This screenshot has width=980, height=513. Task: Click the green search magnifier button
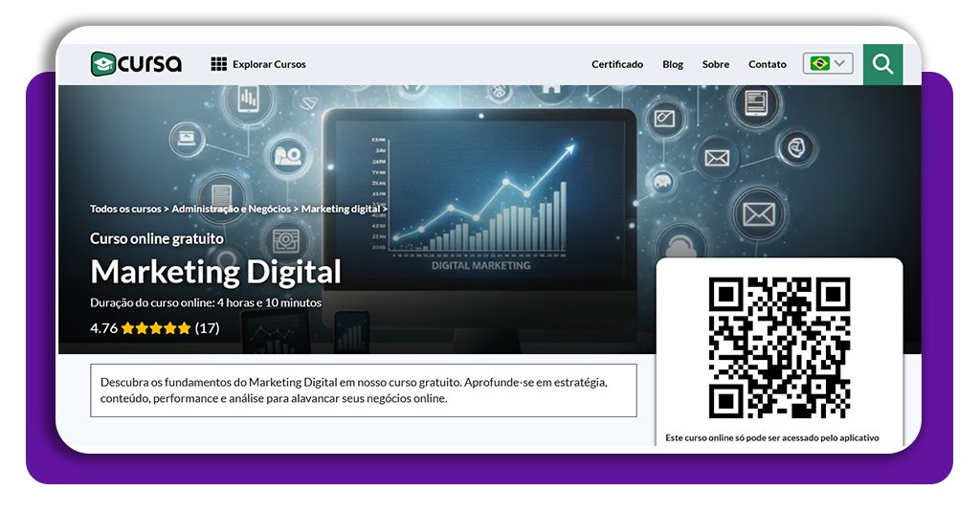click(x=882, y=64)
